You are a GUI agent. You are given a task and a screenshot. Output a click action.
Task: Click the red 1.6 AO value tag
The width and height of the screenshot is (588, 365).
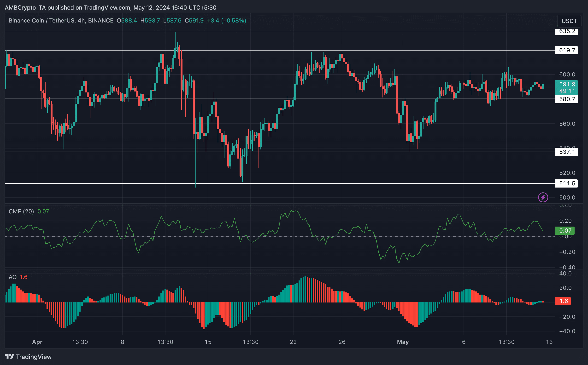pos(563,301)
